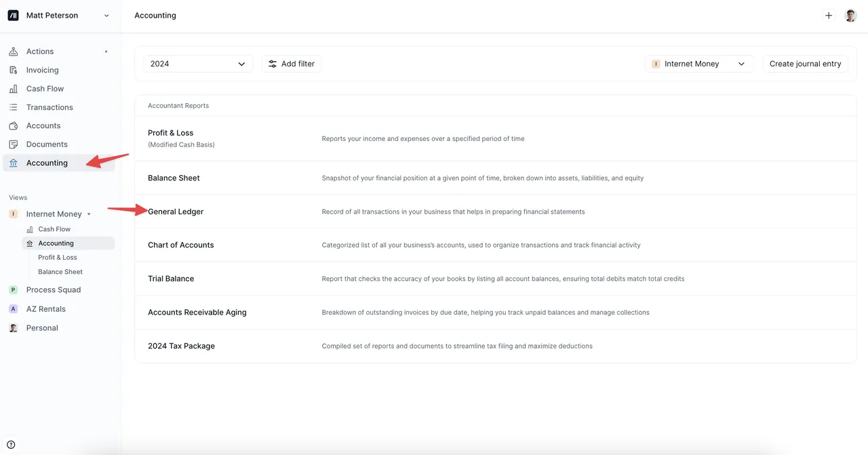Click the small chart icon beside nested Cash Flow
This screenshot has height=455, width=868.
30,229
